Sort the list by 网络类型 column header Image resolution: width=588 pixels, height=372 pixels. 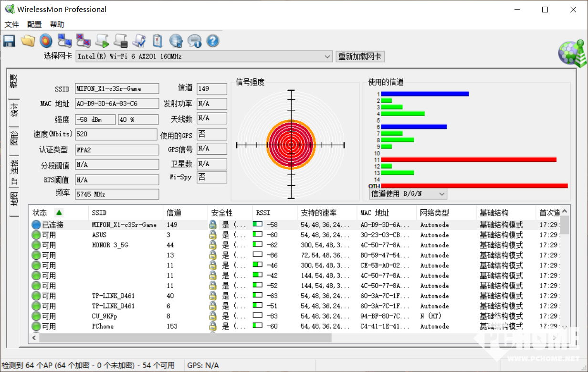(446, 213)
